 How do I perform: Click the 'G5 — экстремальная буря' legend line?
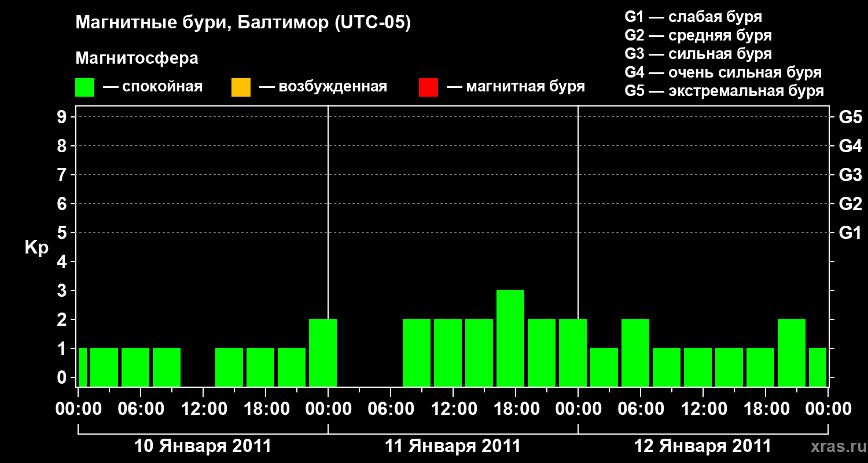point(724,91)
